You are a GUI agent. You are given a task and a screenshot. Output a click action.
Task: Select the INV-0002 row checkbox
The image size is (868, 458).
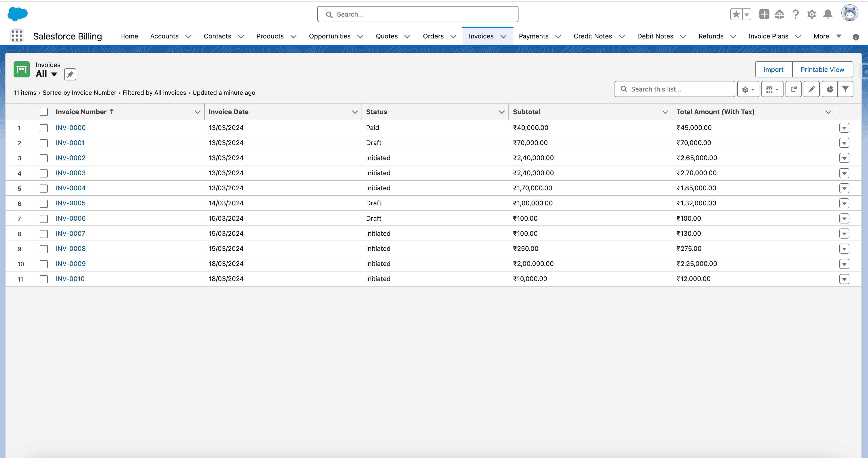[44, 158]
